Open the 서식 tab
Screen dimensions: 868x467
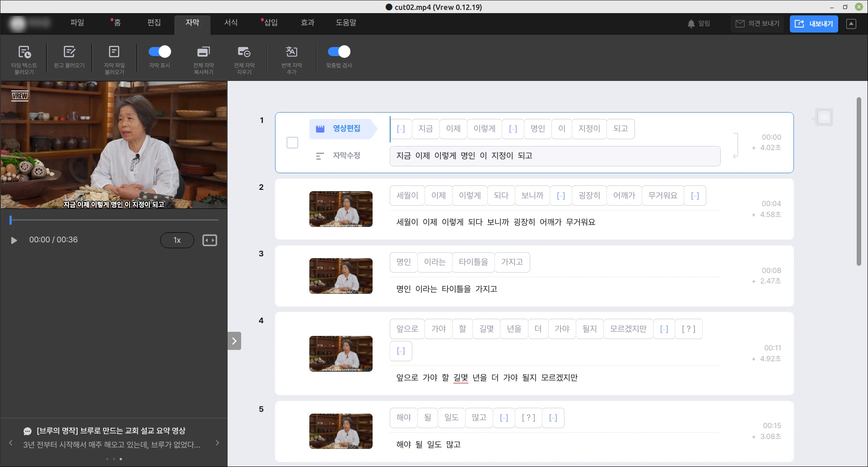(231, 23)
